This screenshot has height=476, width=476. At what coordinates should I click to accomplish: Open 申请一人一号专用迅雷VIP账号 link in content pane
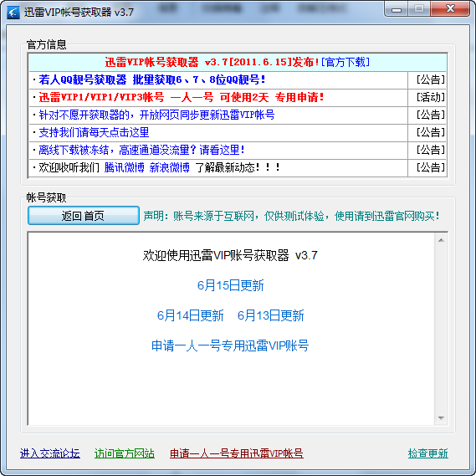230,345
